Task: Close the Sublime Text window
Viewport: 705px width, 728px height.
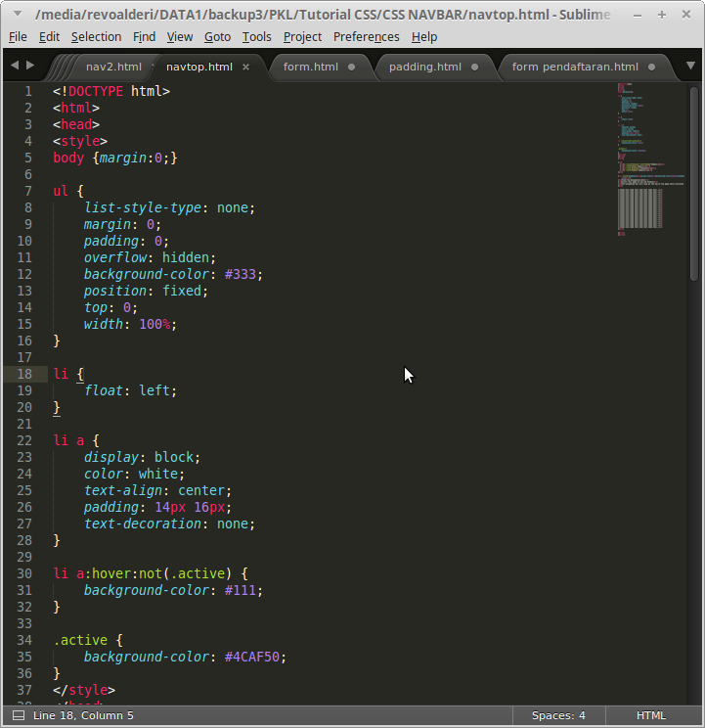Action: coord(686,15)
